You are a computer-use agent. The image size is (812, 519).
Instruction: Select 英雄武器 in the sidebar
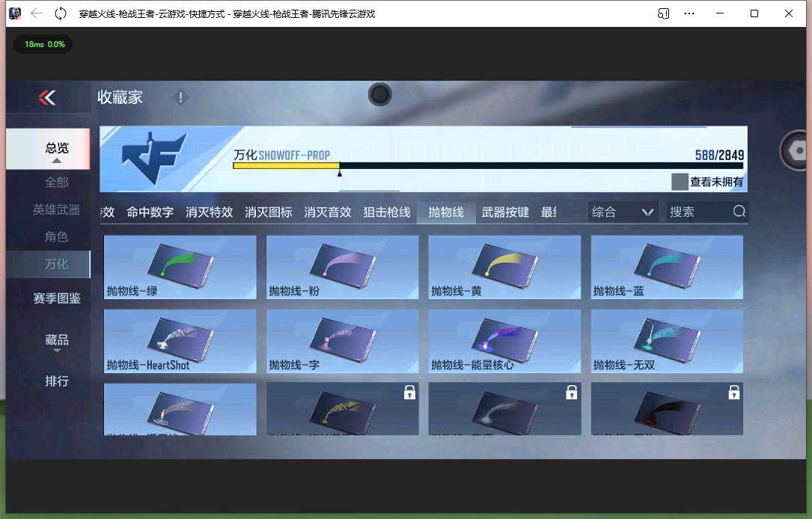coord(56,209)
